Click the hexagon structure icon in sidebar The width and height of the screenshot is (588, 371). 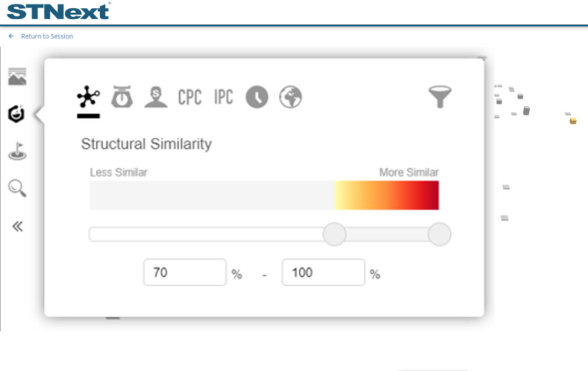pyautogui.click(x=17, y=114)
